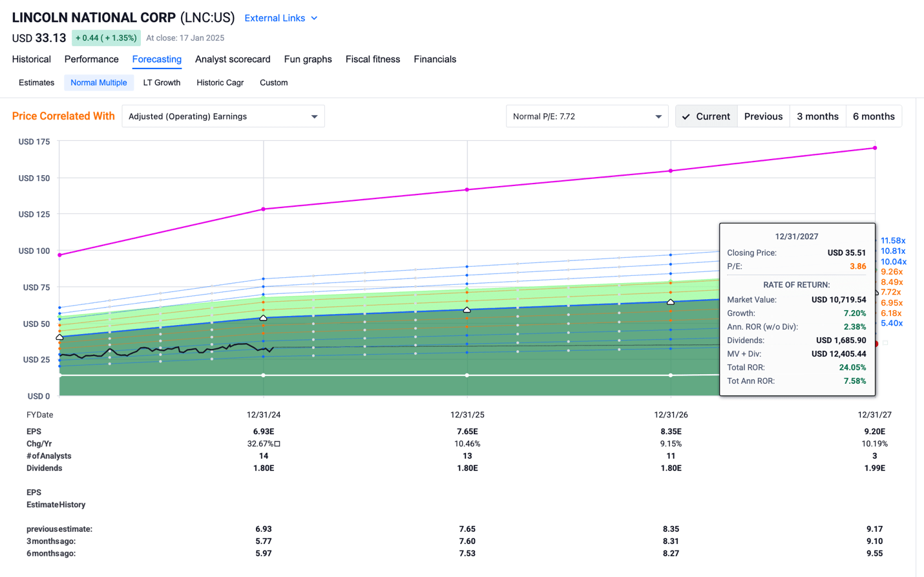Open the Normal P/E: 7.72 dropdown
This screenshot has width=924, height=577.
point(587,116)
